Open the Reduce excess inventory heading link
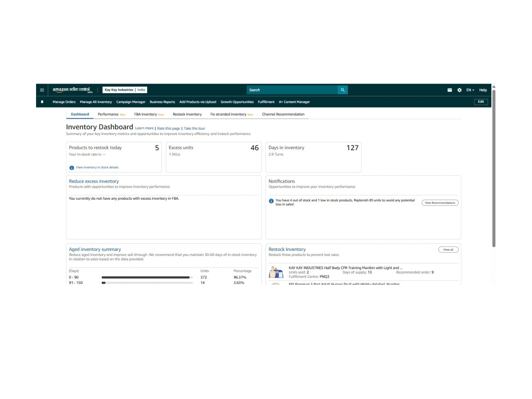This screenshot has height=399, width=532. pyautogui.click(x=94, y=181)
